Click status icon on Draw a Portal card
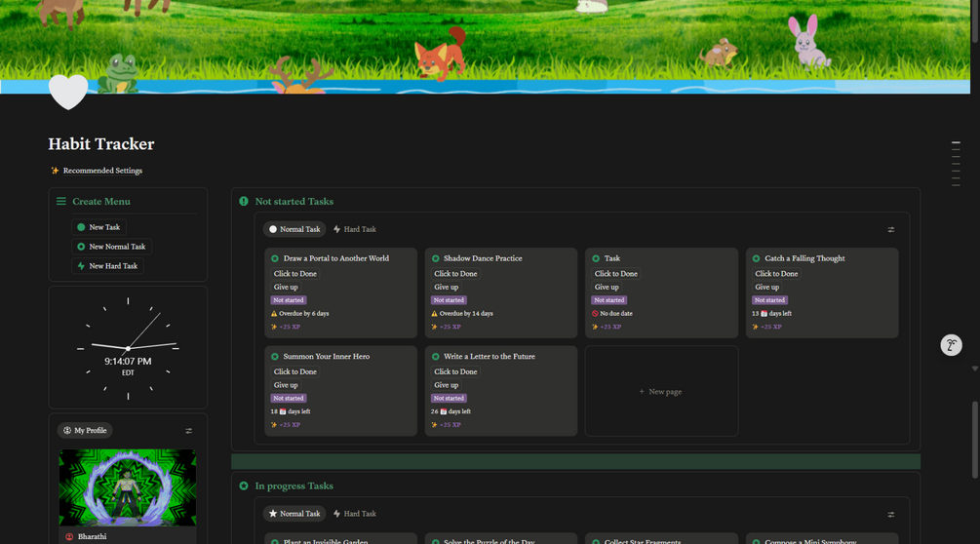 pos(275,258)
